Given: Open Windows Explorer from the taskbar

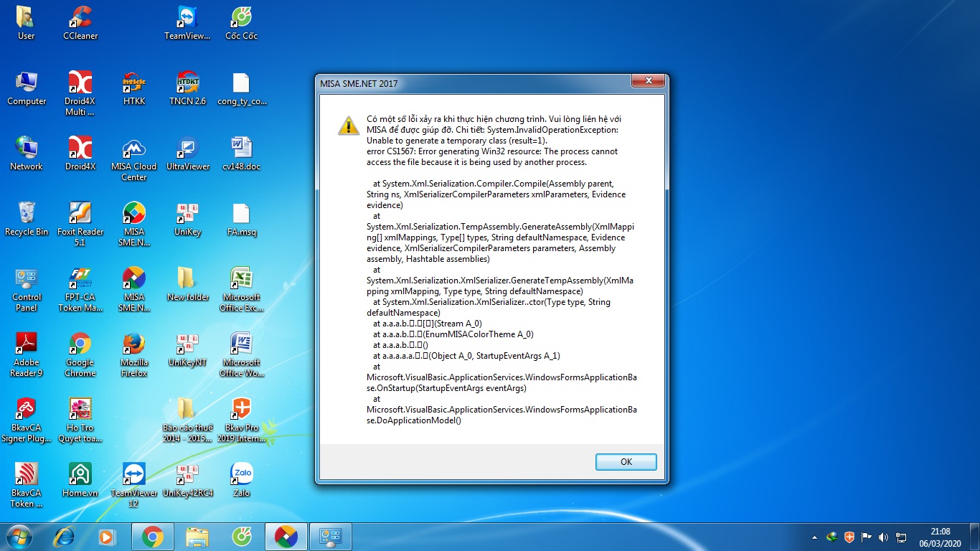Looking at the screenshot, I should [197, 537].
